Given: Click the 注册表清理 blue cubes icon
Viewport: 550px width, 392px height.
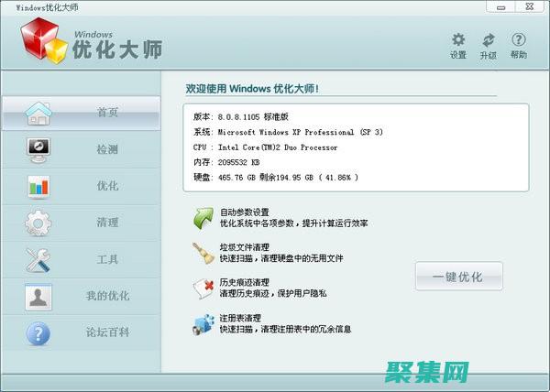Looking at the screenshot, I should [x=203, y=324].
